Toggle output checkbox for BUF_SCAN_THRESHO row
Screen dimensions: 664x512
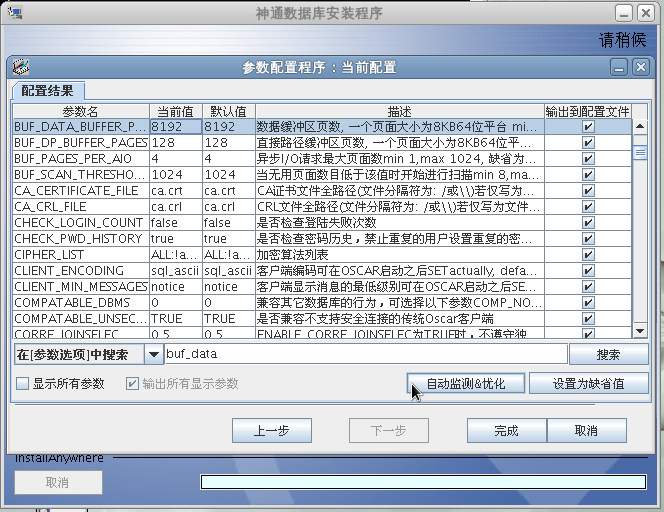[588, 174]
